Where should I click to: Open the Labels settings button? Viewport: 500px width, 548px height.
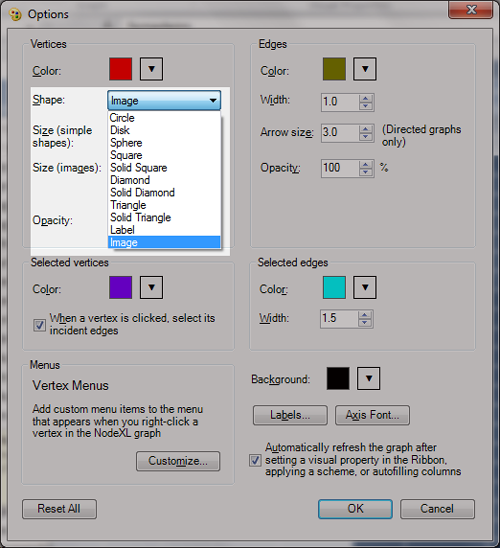point(290,415)
